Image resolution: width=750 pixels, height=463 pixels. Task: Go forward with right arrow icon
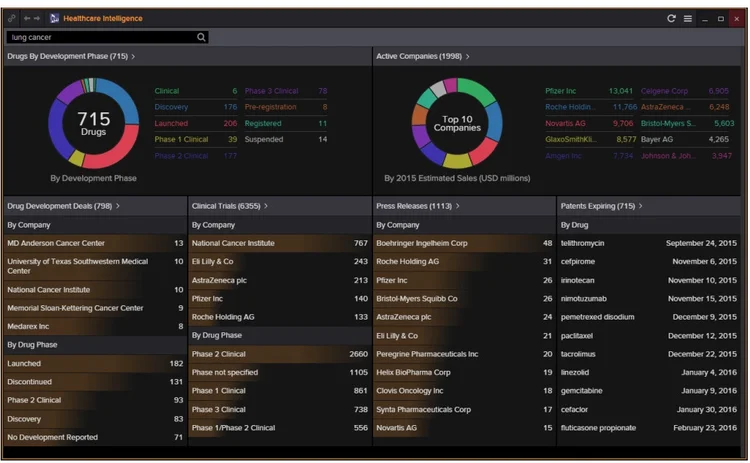pyautogui.click(x=37, y=18)
